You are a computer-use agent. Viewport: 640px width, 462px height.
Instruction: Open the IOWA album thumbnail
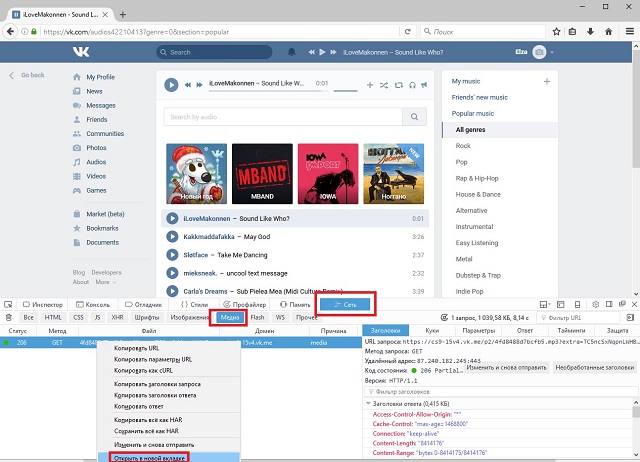(x=328, y=174)
